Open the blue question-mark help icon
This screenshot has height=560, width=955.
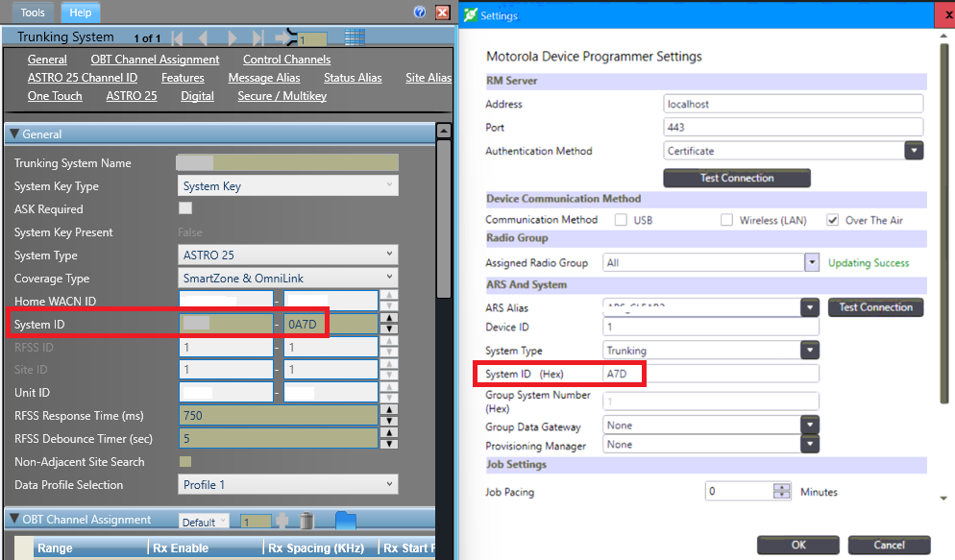[x=420, y=12]
